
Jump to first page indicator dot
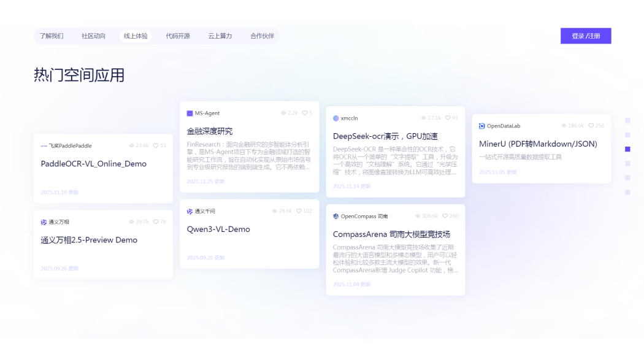click(x=627, y=120)
